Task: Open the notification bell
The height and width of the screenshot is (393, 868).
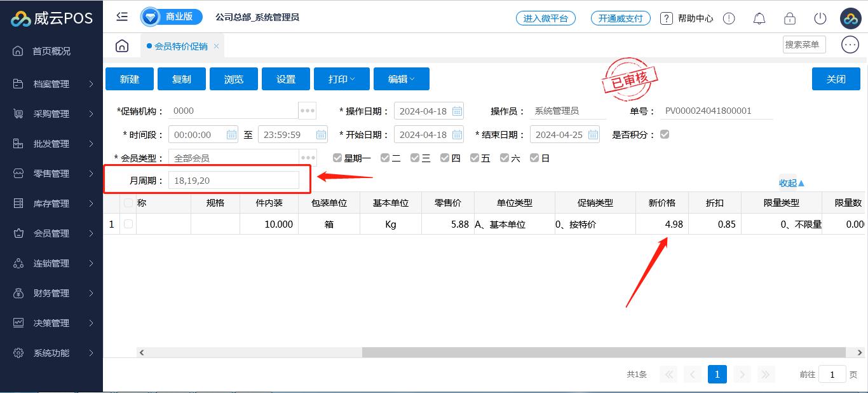Action: point(759,18)
